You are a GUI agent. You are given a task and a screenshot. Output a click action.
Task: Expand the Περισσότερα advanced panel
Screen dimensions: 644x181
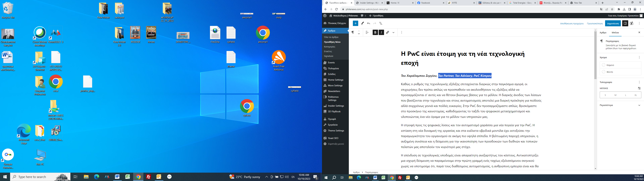point(620,105)
